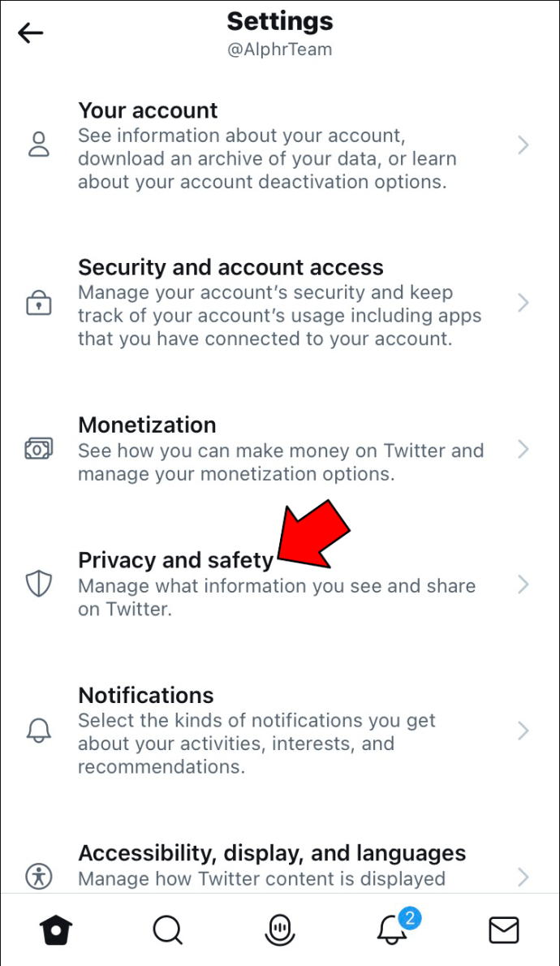Expand the Monetization row chevron
The image size is (560, 966).
click(523, 449)
